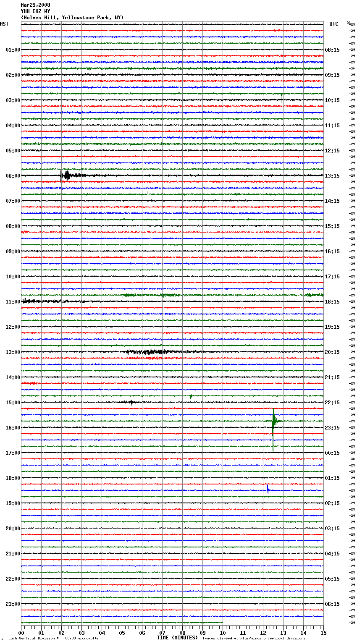Viewport: 357px width, 644px height.
Task: Select the 20:00 MST row label
Action: [x=13, y=529]
